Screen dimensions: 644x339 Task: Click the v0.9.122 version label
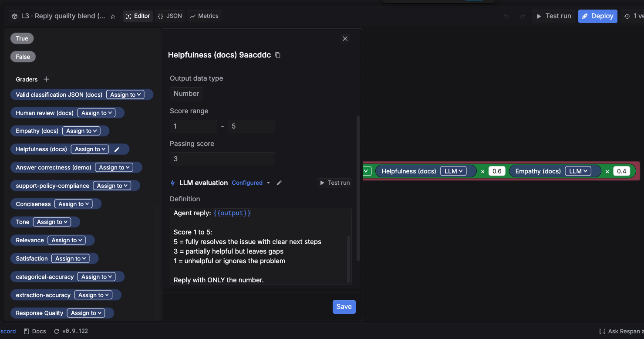[x=75, y=331]
